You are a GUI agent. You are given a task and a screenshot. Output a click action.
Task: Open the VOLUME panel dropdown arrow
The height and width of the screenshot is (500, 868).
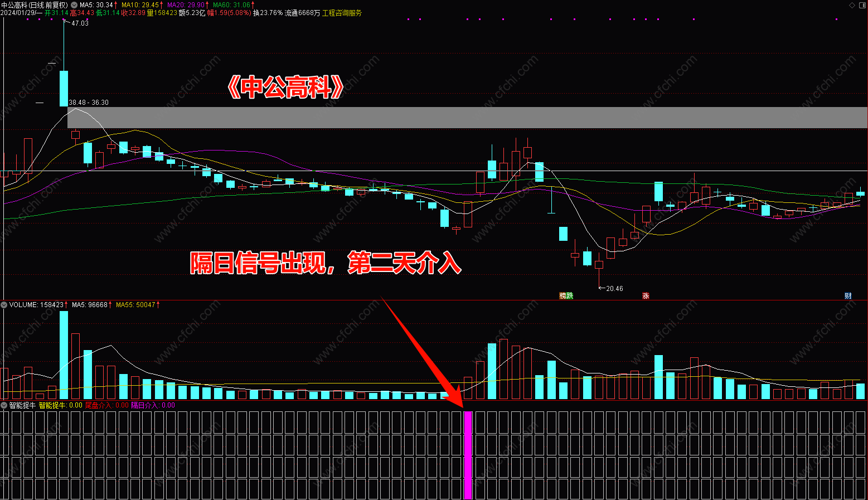(x=4, y=305)
